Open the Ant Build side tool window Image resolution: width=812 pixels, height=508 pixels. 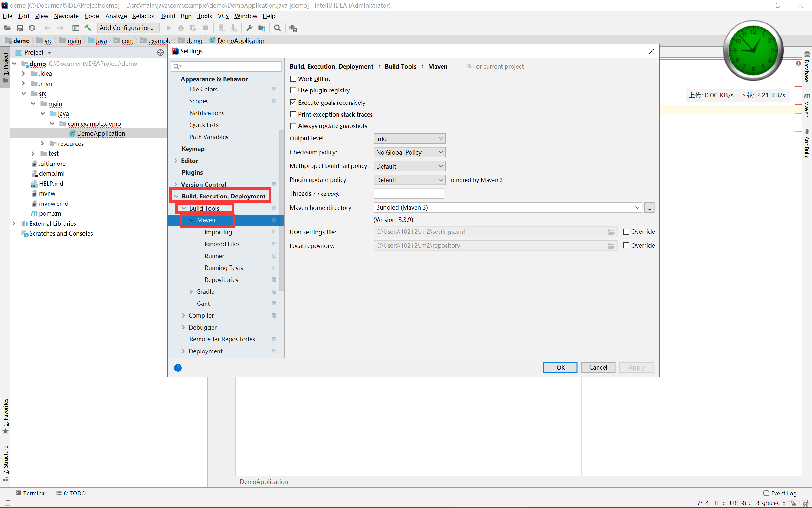[807, 144]
